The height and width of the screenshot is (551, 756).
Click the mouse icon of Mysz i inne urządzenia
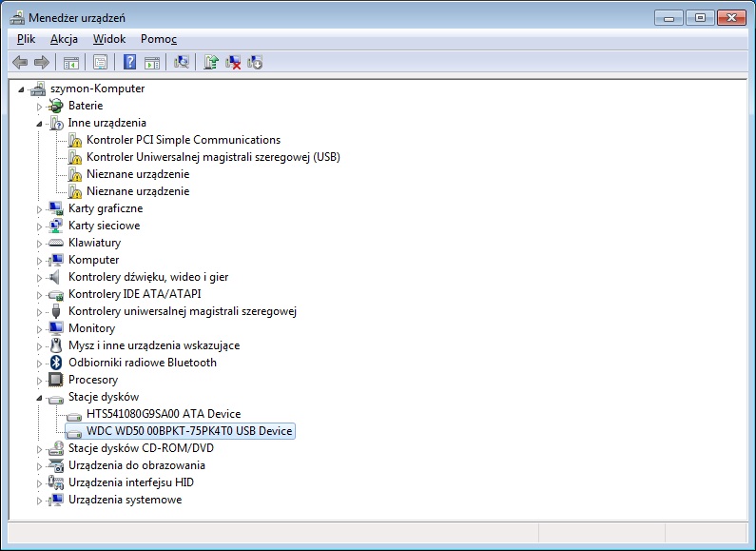(56, 345)
